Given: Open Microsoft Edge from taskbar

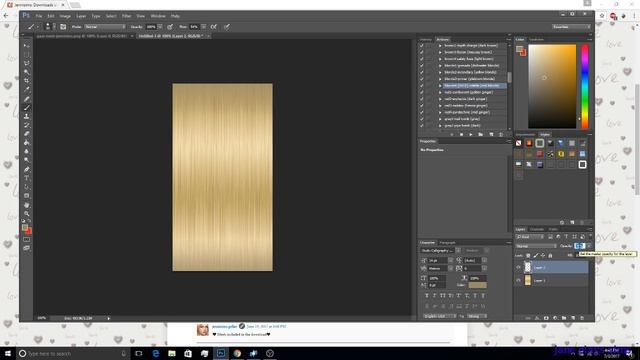Looking at the screenshot, I should click(x=156, y=353).
